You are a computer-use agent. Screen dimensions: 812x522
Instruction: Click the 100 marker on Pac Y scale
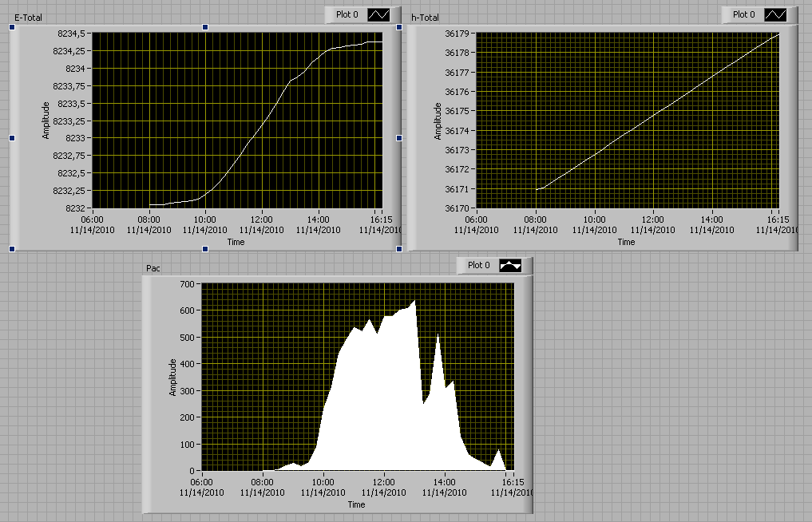[x=187, y=445]
